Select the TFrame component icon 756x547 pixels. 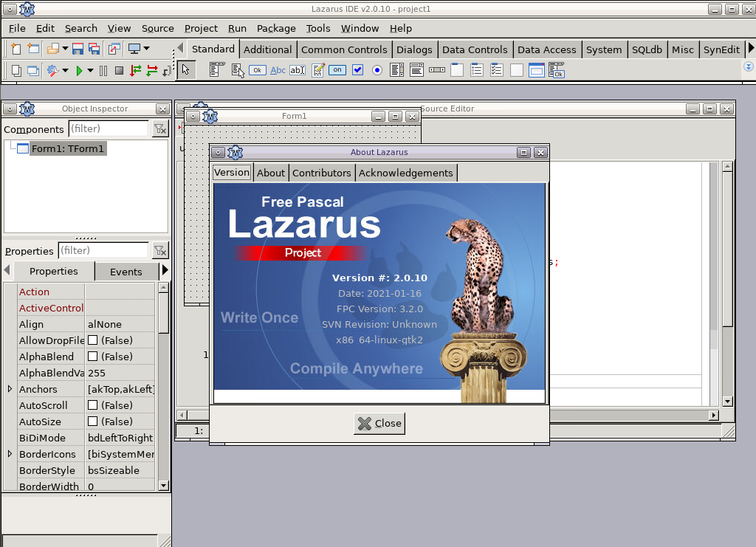pos(537,70)
